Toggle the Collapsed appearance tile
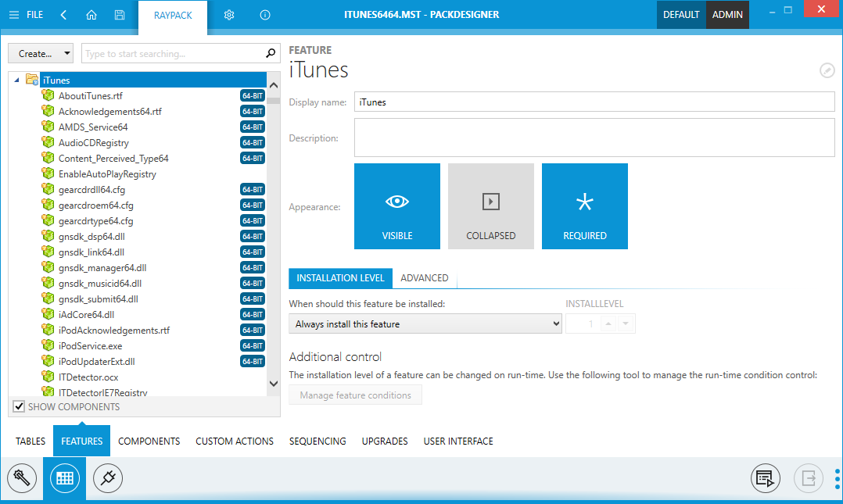Image resolution: width=843 pixels, height=504 pixels. [491, 206]
